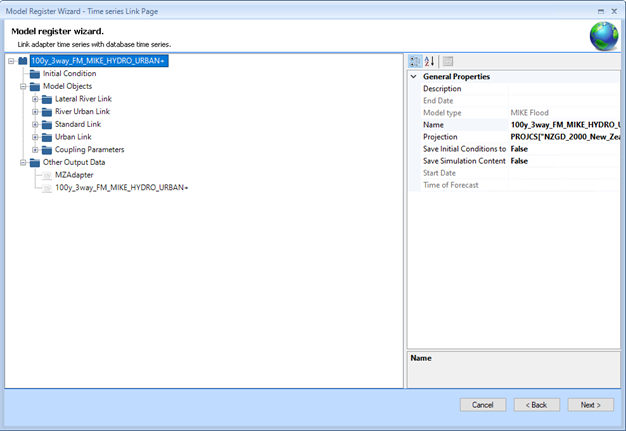Image resolution: width=626 pixels, height=431 pixels.
Task: Select Lateral River Link tree item
Action: 83,99
